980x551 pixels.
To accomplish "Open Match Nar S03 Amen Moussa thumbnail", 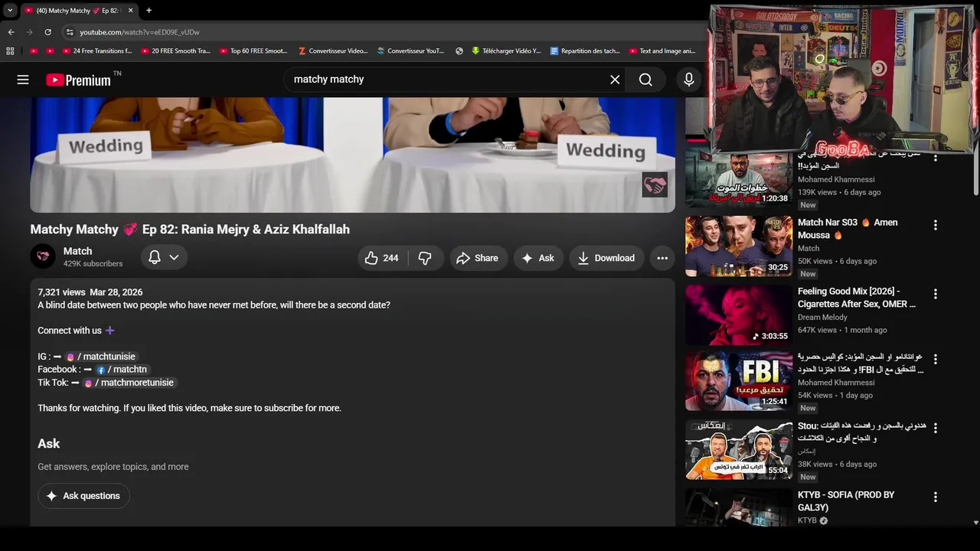I will click(739, 246).
